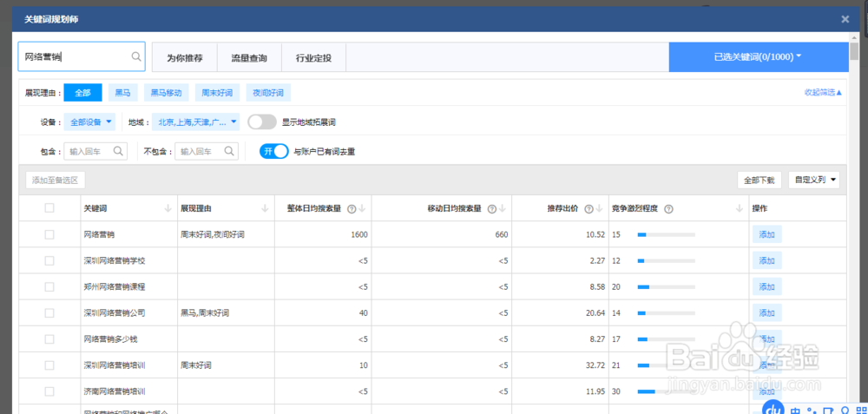
Task: Sort by 移动日均搜索量 arrow
Action: 503,208
